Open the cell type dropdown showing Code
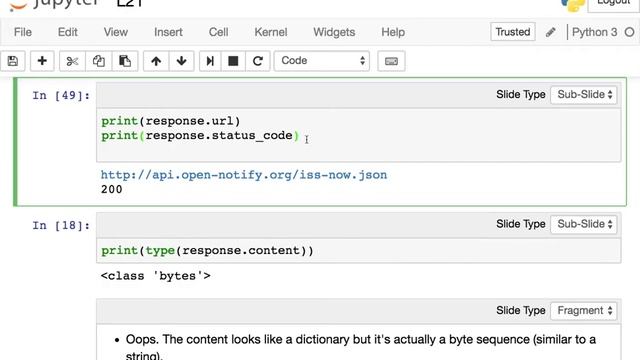Image resolution: width=640 pixels, height=360 pixels. pyautogui.click(x=322, y=61)
